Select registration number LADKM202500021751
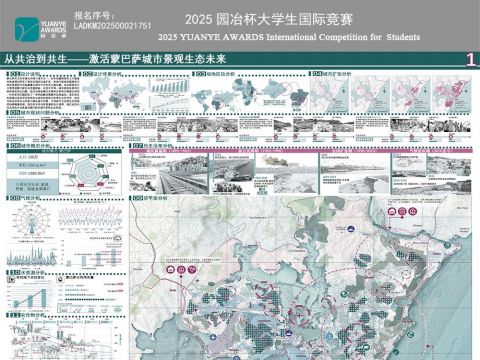The height and width of the screenshot is (360, 480). point(112,26)
